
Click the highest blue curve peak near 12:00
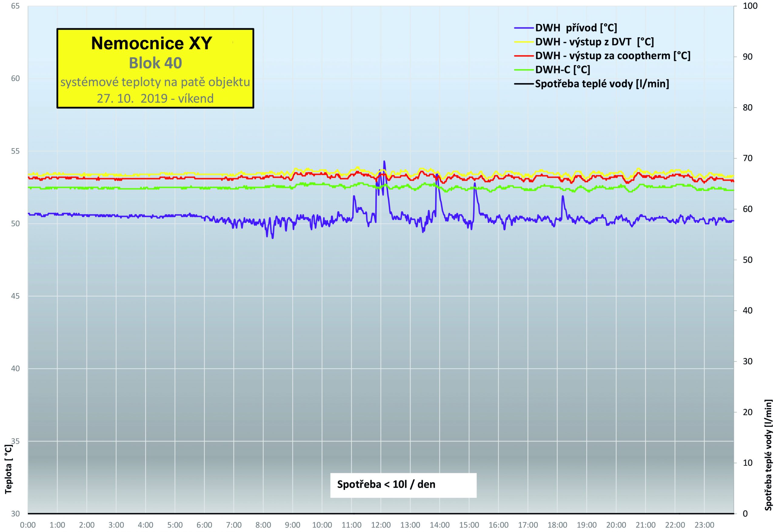point(384,162)
